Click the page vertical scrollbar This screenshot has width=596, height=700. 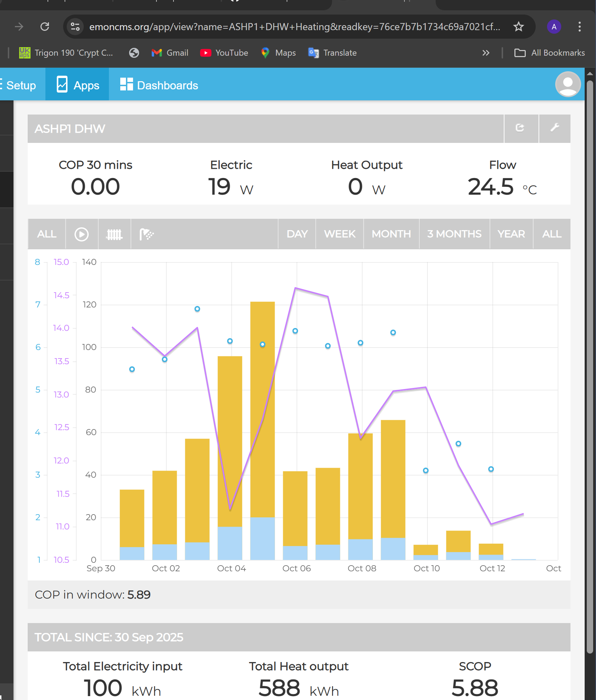tap(590, 355)
